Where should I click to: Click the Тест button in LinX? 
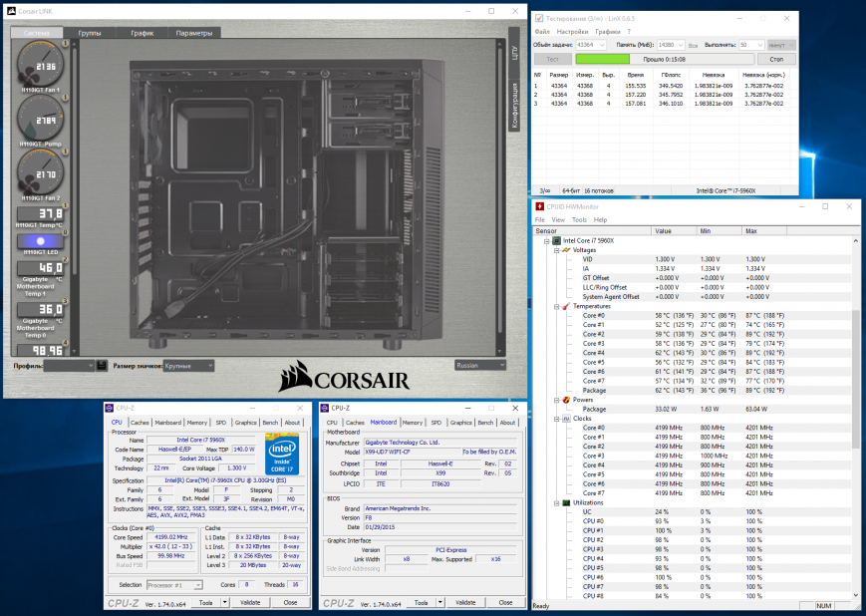click(553, 59)
